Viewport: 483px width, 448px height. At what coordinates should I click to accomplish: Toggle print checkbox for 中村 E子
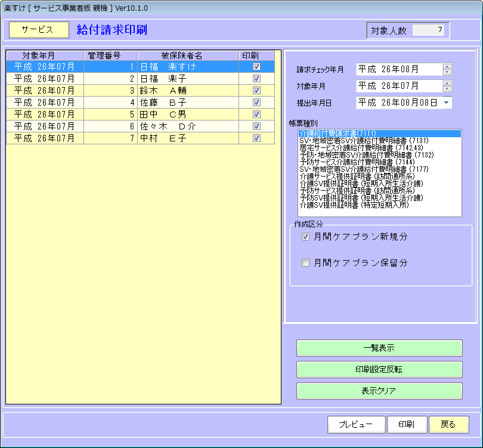(256, 138)
